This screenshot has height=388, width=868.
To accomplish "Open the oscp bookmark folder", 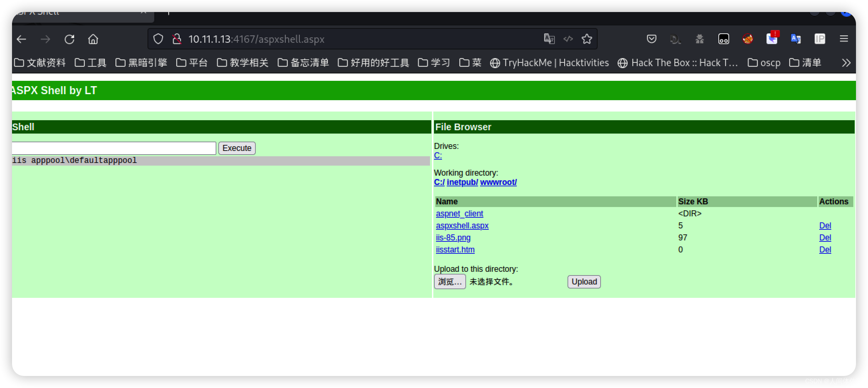I will (x=764, y=63).
